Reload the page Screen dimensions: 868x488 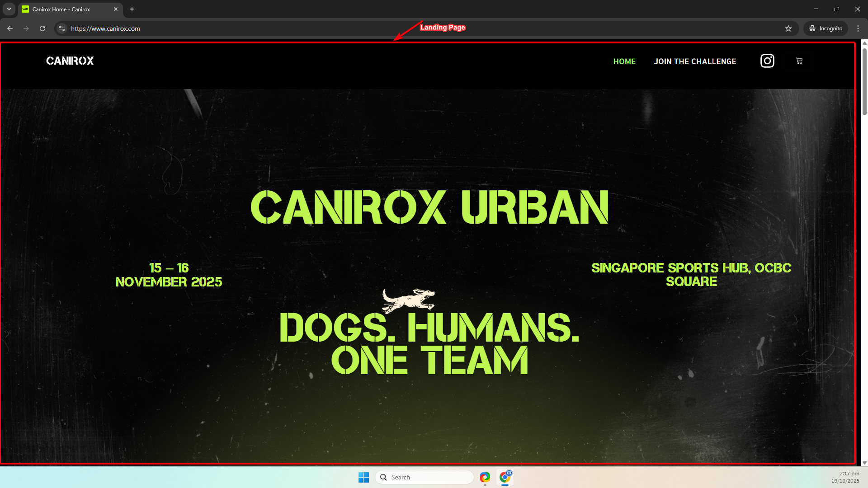42,28
